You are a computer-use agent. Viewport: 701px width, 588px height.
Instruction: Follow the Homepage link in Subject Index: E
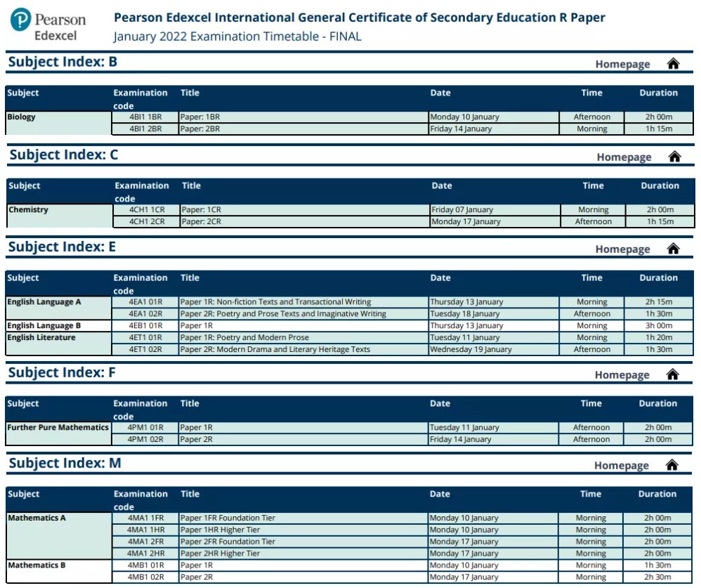pyautogui.click(x=622, y=249)
